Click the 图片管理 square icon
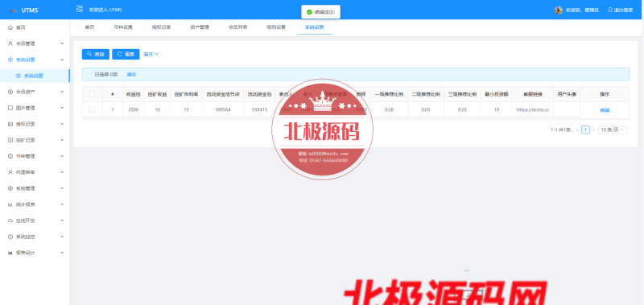 click(10, 108)
